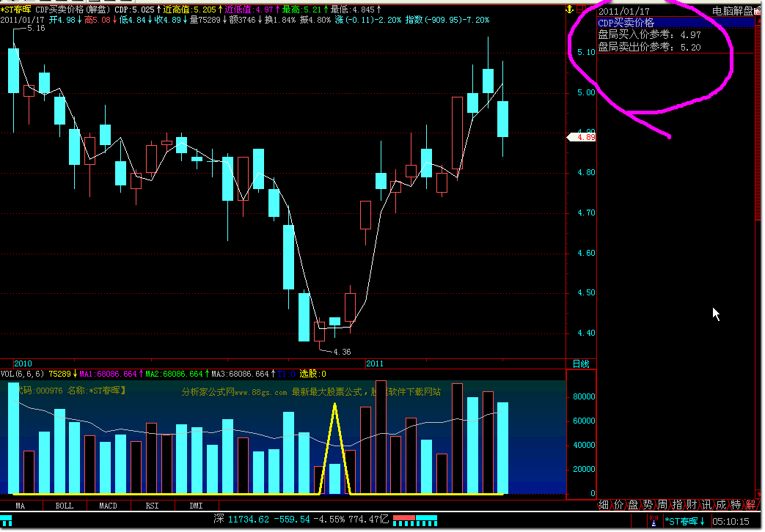This screenshot has width=765, height=532.
Task: Click the yellow anchor icon above price axis
Action: [569, 10]
